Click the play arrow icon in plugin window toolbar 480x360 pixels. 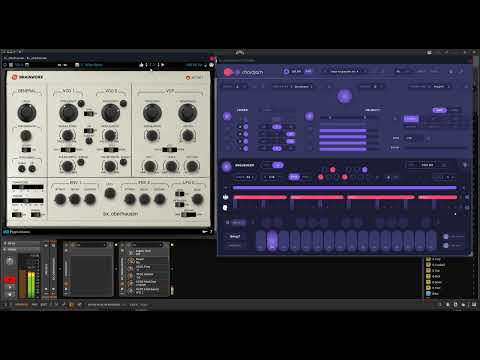[163, 65]
